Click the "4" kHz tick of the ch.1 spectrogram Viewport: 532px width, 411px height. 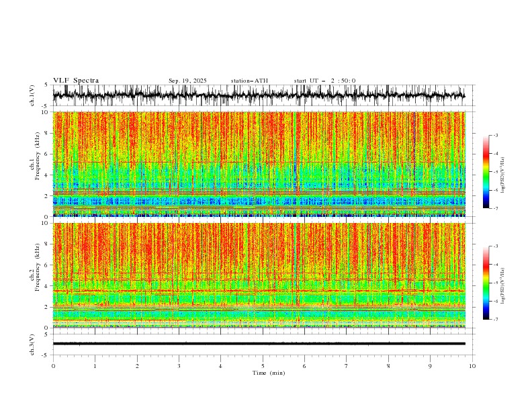[48, 175]
